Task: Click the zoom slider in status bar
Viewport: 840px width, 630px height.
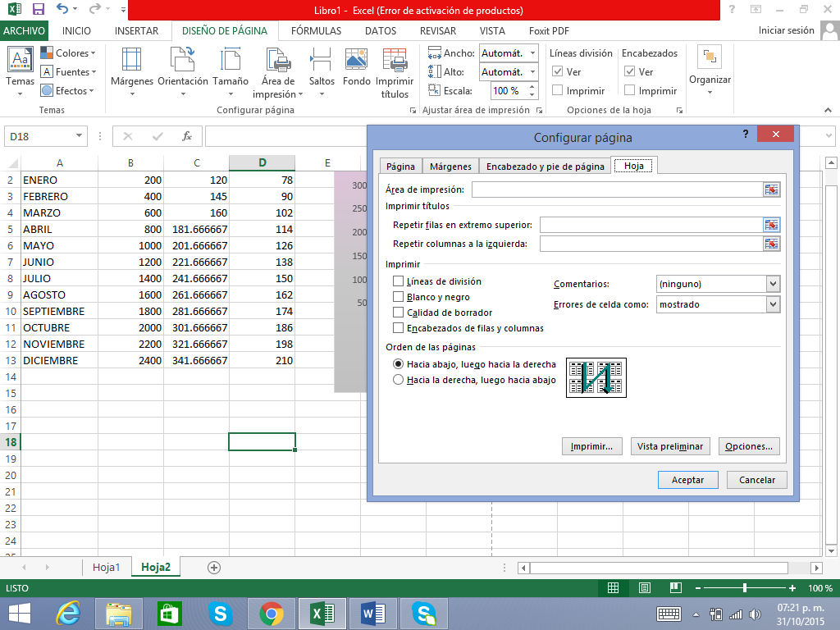Action: pyautogui.click(x=744, y=588)
